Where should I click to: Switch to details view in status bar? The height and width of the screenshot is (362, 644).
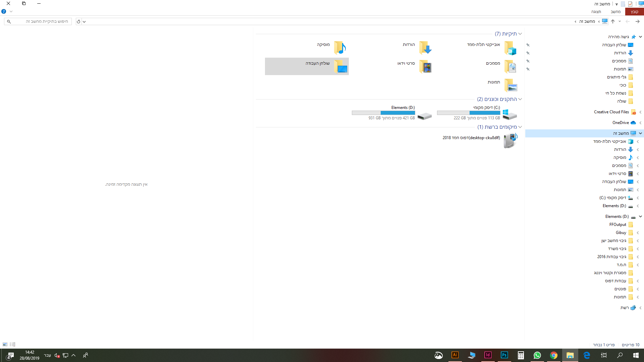12,345
